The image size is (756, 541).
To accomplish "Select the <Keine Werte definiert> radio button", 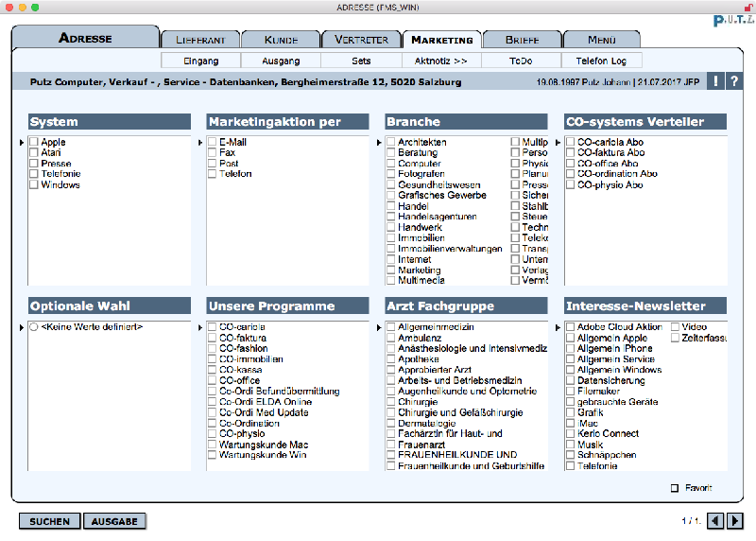I will point(34,326).
